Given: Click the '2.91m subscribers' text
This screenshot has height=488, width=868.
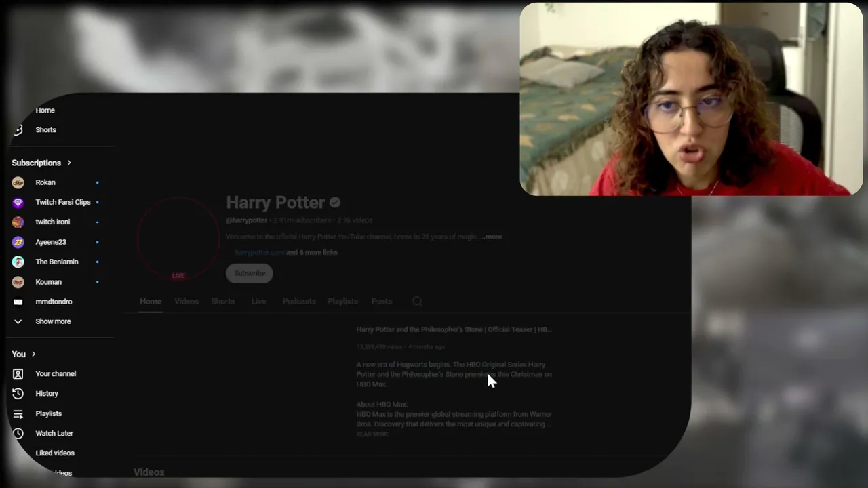Looking at the screenshot, I should pyautogui.click(x=302, y=220).
